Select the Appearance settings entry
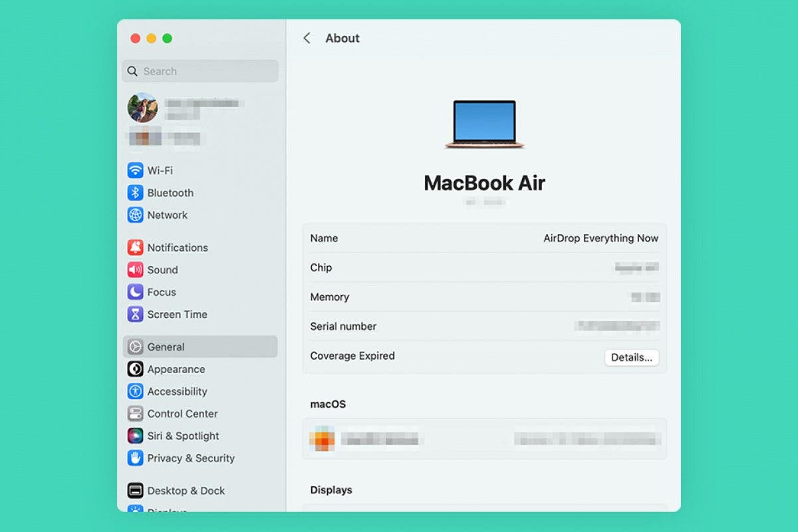The width and height of the screenshot is (798, 532). tap(176, 369)
